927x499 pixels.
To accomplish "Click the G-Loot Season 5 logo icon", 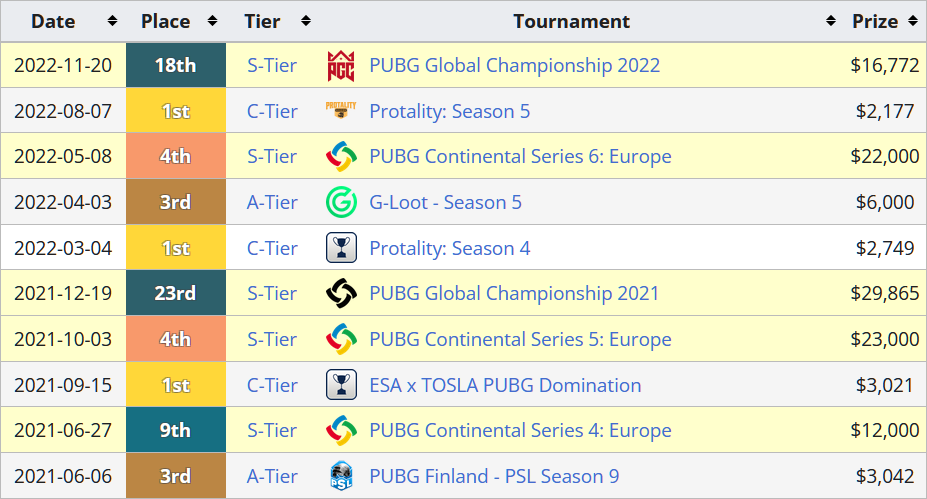I will 341,203.
